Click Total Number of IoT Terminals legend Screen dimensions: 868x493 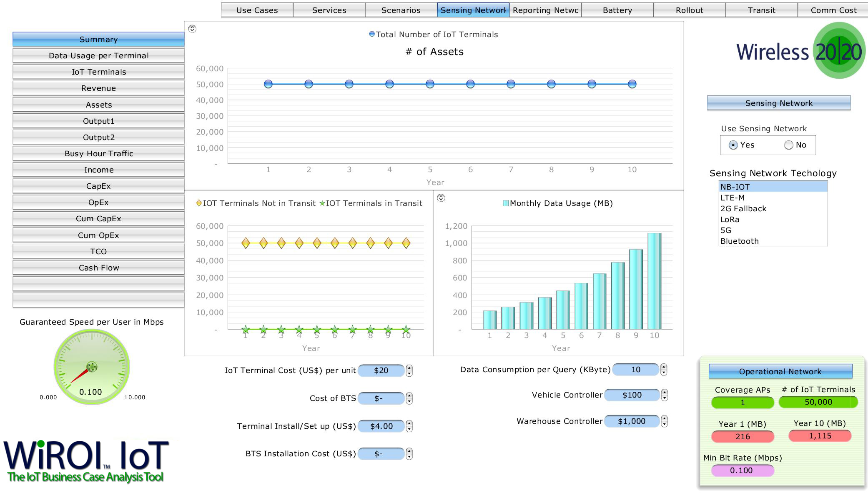pyautogui.click(x=434, y=34)
